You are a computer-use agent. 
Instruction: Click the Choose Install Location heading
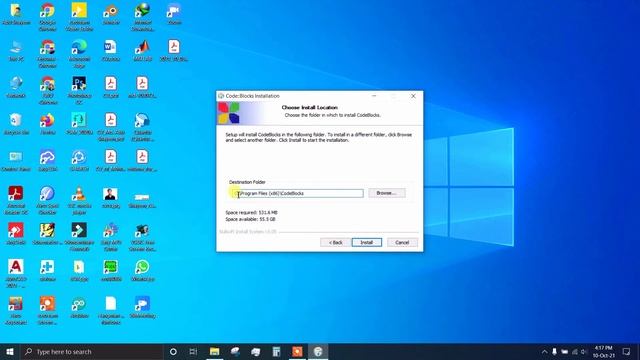pos(309,108)
